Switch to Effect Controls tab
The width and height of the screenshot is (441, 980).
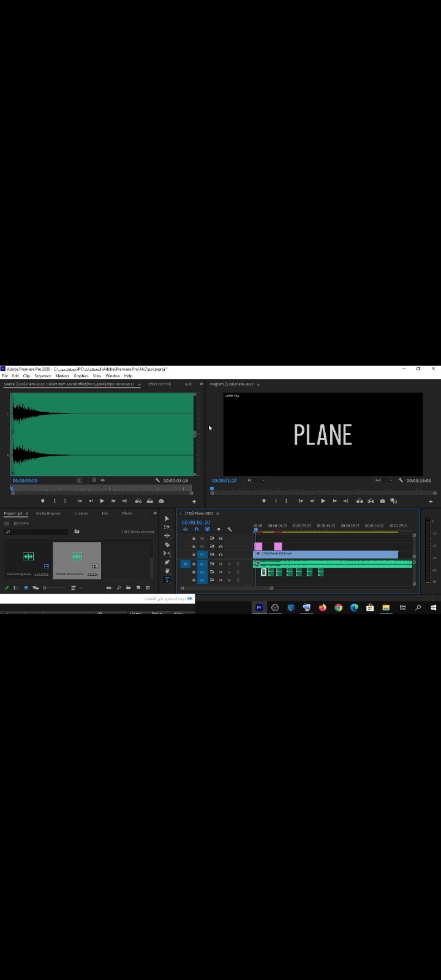point(160,384)
